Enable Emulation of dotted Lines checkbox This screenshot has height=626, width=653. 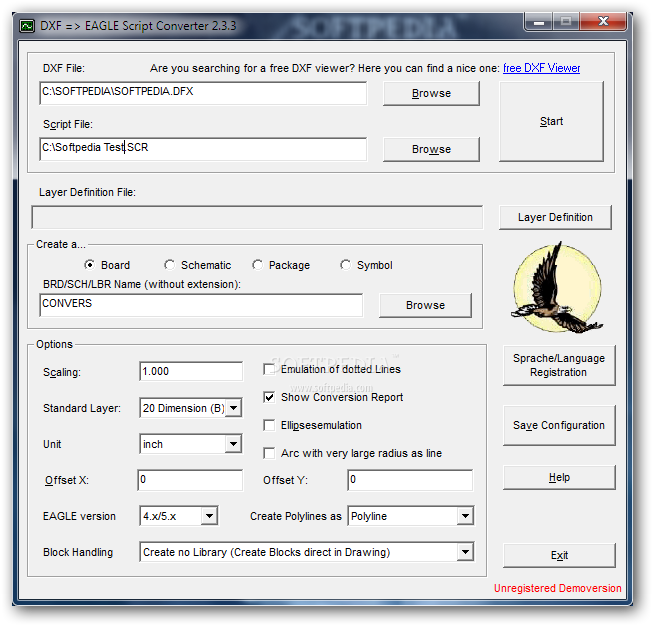tap(269, 369)
